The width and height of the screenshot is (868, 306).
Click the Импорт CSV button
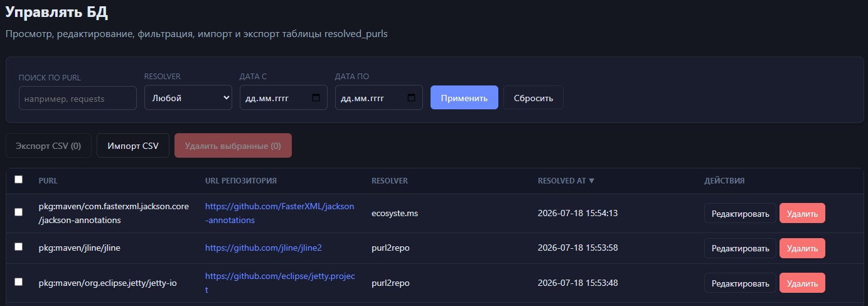pos(133,146)
